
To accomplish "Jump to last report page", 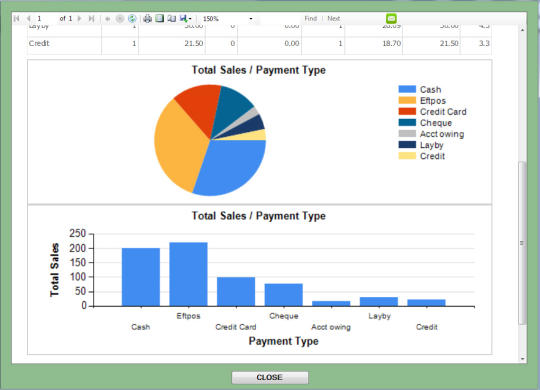I will click(x=91, y=19).
